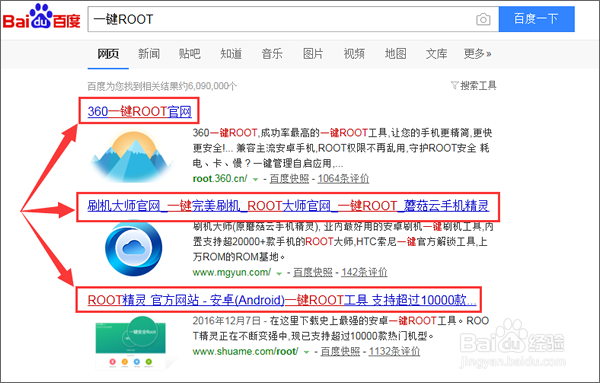The image size is (600, 383).
Task: Click the ROOT精灵 green website thumbnail
Action: click(x=131, y=342)
